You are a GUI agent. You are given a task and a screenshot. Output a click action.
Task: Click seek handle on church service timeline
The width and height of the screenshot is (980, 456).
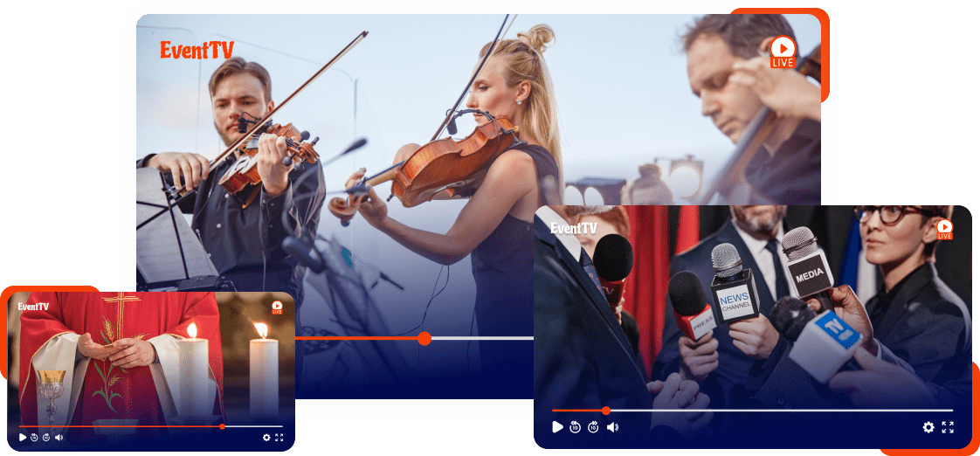pos(223,426)
